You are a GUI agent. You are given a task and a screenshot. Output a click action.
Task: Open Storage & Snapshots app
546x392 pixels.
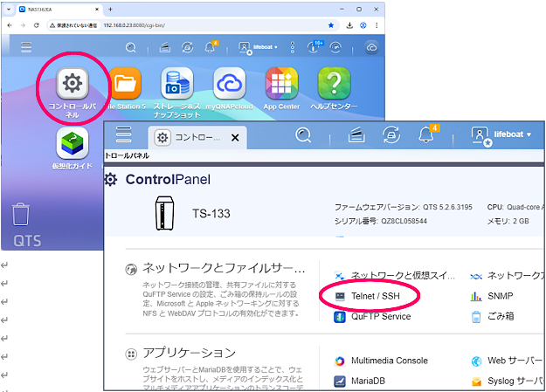(177, 86)
